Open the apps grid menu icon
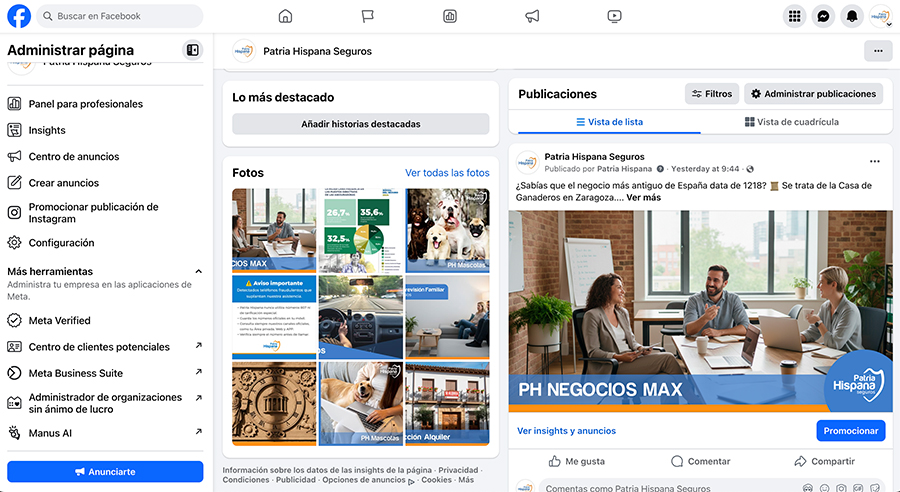 tap(794, 16)
